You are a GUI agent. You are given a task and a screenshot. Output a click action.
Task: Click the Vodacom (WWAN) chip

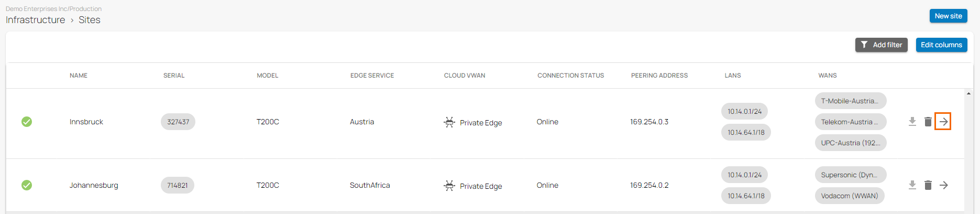849,196
